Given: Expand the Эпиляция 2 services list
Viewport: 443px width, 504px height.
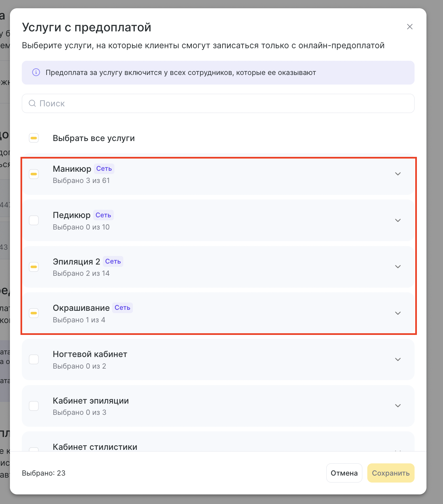Looking at the screenshot, I should pyautogui.click(x=398, y=267).
